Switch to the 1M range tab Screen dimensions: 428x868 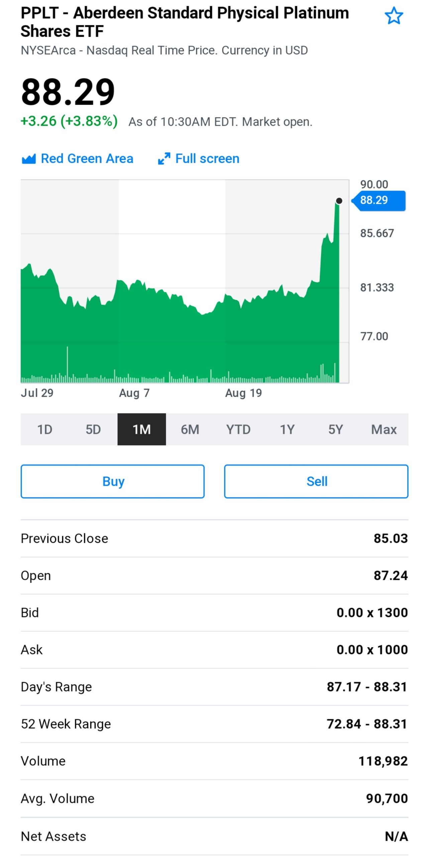point(141,429)
